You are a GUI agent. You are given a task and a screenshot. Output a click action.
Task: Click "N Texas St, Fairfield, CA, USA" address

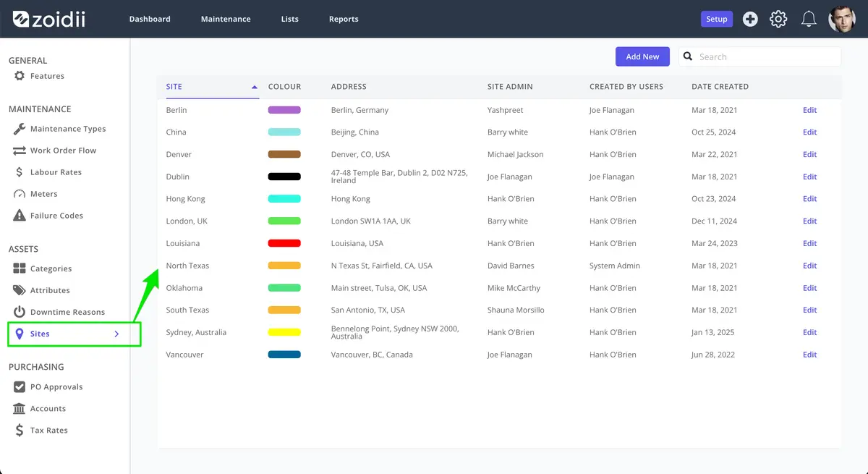click(x=381, y=266)
